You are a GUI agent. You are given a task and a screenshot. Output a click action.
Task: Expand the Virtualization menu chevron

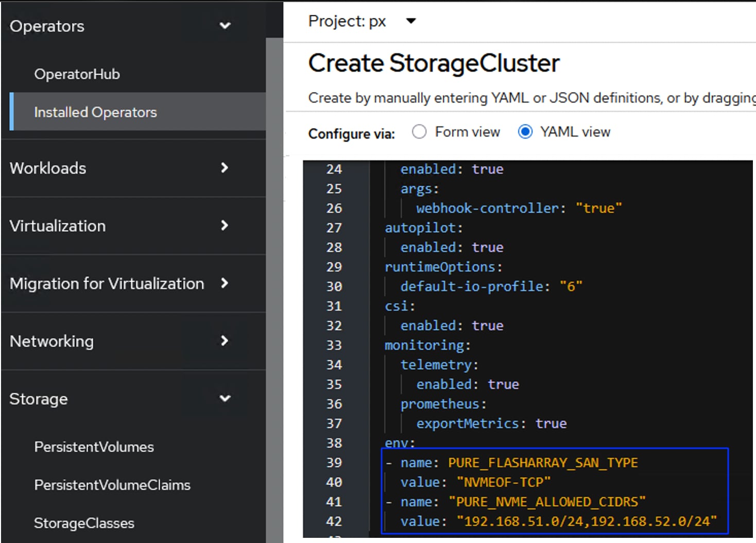(x=224, y=226)
